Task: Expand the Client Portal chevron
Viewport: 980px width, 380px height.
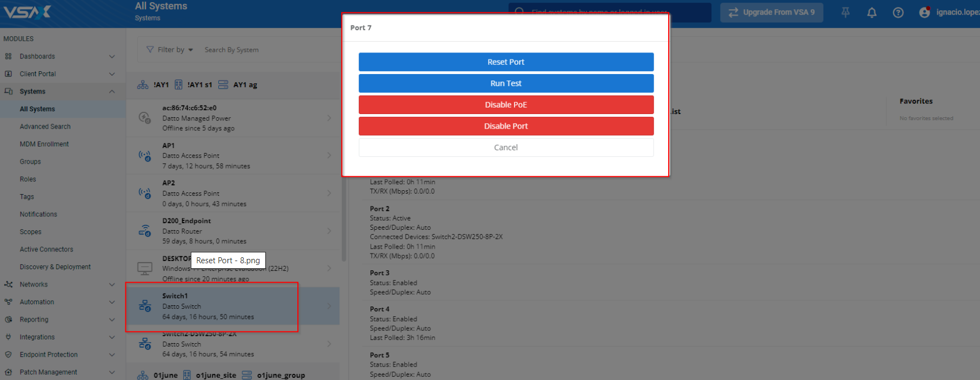Action: click(x=112, y=74)
